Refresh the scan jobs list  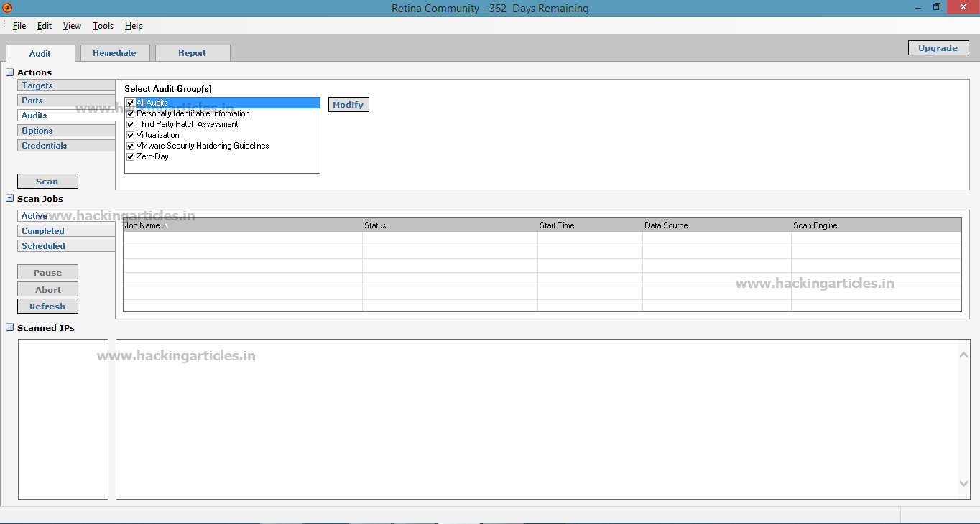point(47,307)
